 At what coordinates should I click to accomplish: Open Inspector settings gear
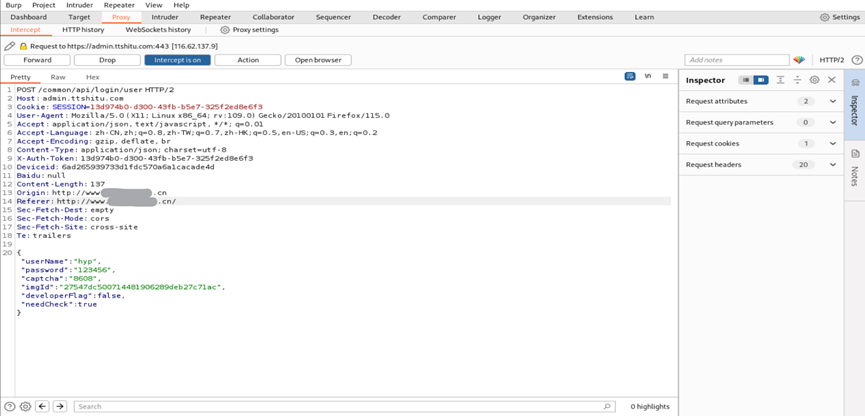(814, 80)
